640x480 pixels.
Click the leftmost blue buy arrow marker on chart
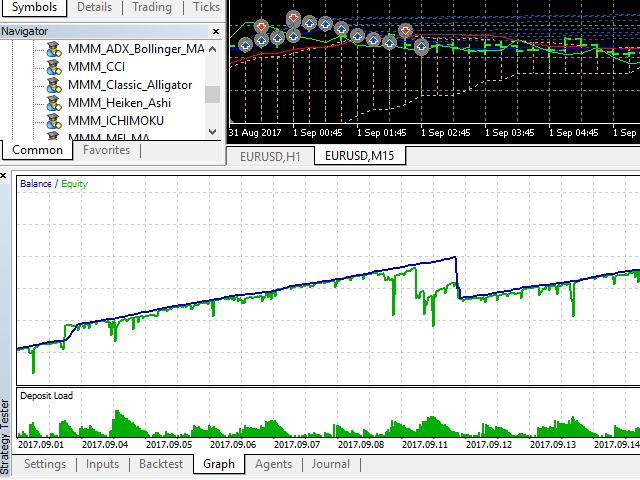coord(246,43)
